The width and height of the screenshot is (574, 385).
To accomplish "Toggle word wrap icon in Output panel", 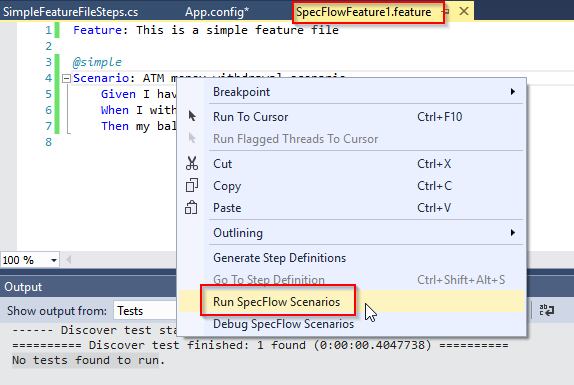I will click(x=547, y=310).
